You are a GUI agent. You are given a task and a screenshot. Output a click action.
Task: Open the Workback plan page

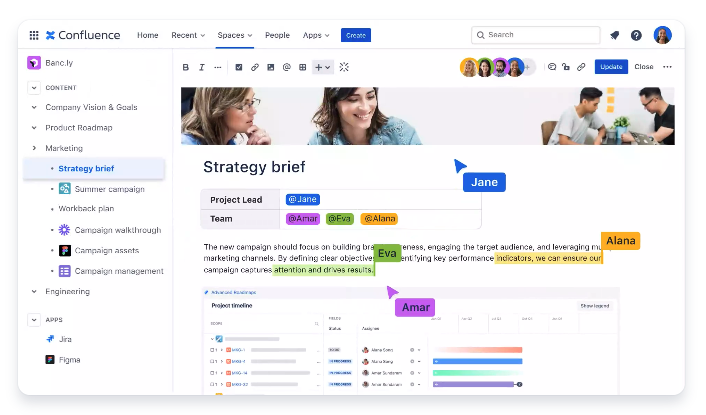pyautogui.click(x=86, y=208)
